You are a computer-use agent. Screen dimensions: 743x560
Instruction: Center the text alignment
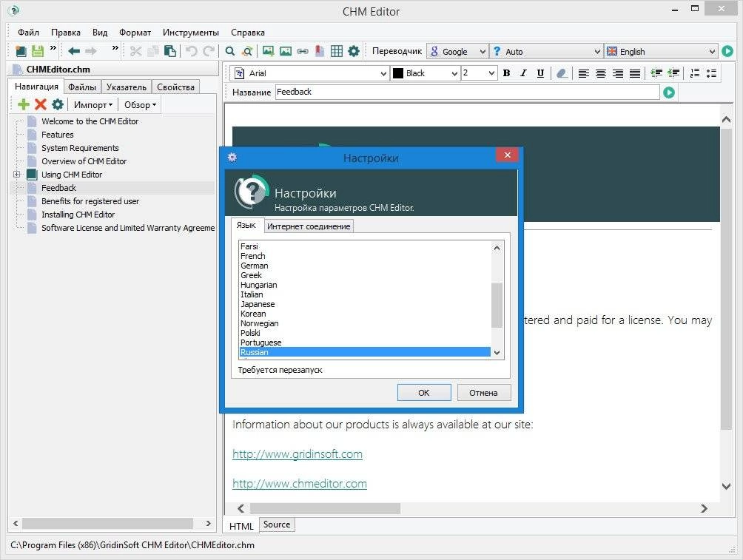pyautogui.click(x=600, y=73)
